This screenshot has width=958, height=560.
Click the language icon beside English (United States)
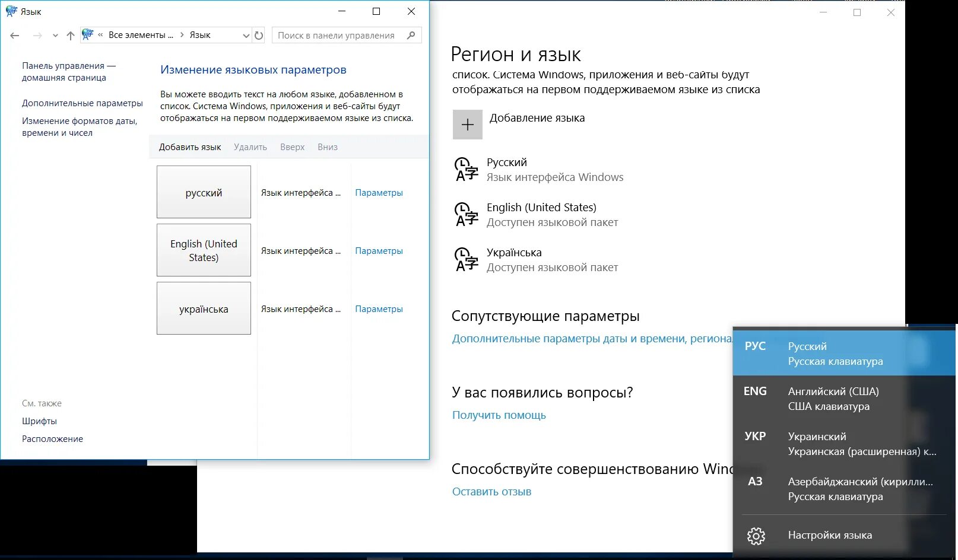click(467, 215)
